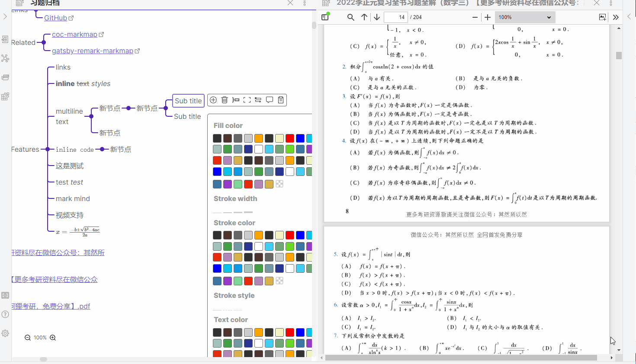Select the 视频支持 node
Viewport: 636px width, 364px height.
70,215
